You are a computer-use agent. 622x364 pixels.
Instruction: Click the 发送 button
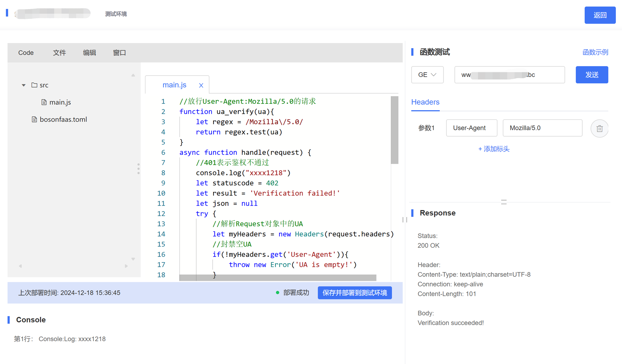point(592,75)
